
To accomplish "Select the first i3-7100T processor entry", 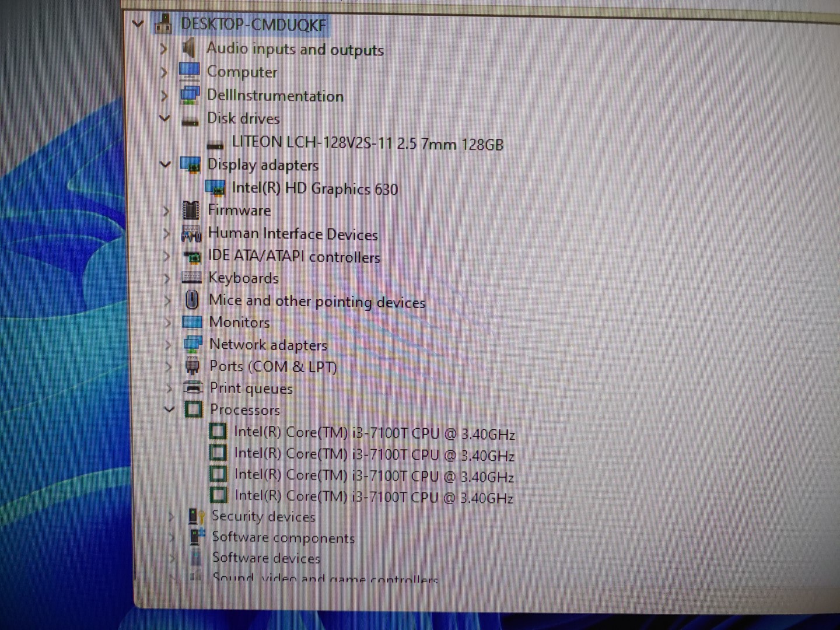I will [x=374, y=433].
